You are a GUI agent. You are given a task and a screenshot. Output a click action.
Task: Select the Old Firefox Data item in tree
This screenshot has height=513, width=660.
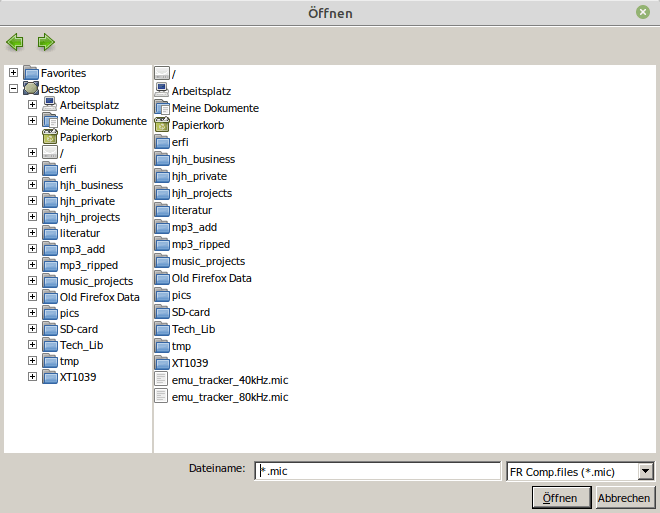pos(99,297)
